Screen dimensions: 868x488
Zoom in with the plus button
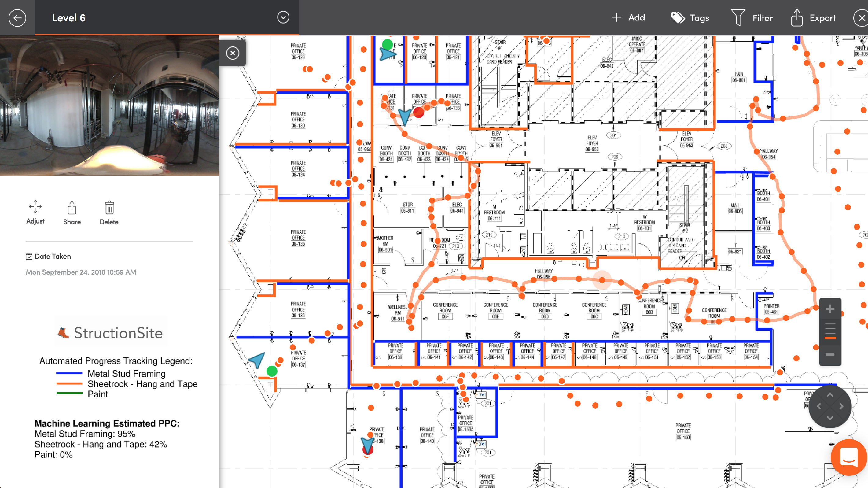pos(830,309)
